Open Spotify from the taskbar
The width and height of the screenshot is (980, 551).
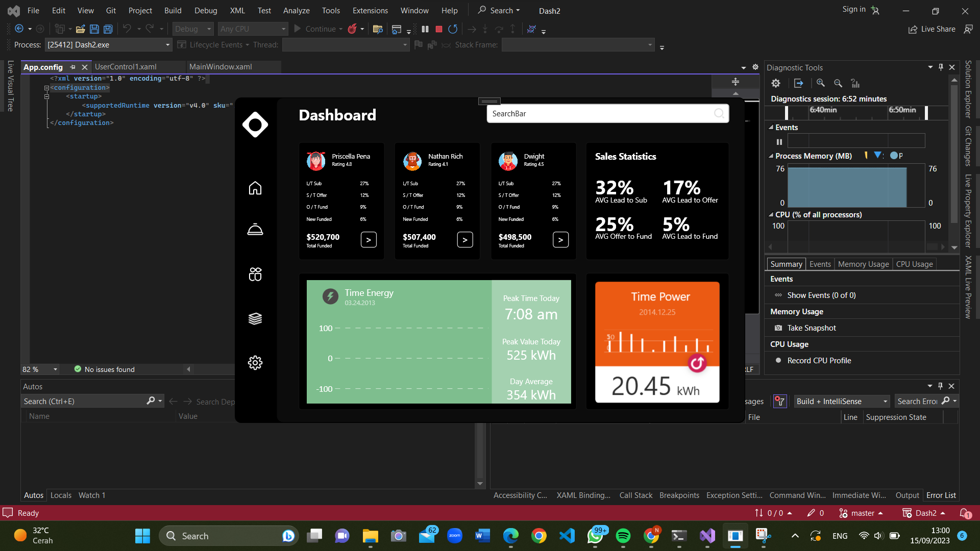[x=623, y=536]
